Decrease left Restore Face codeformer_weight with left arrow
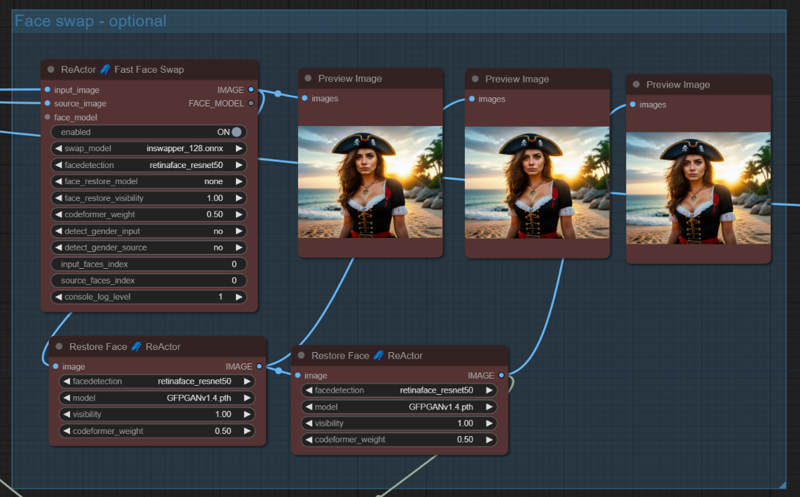 click(66, 431)
